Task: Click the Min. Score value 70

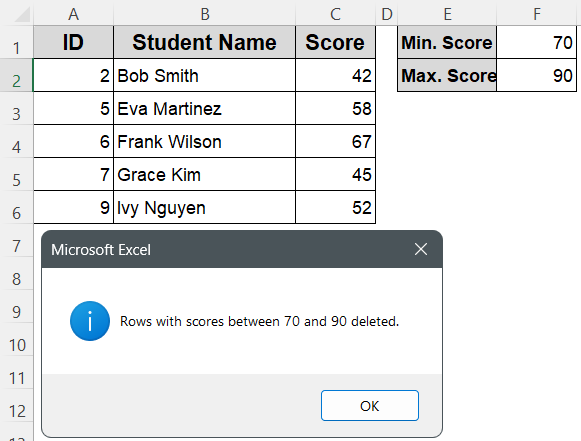Action: tap(537, 42)
